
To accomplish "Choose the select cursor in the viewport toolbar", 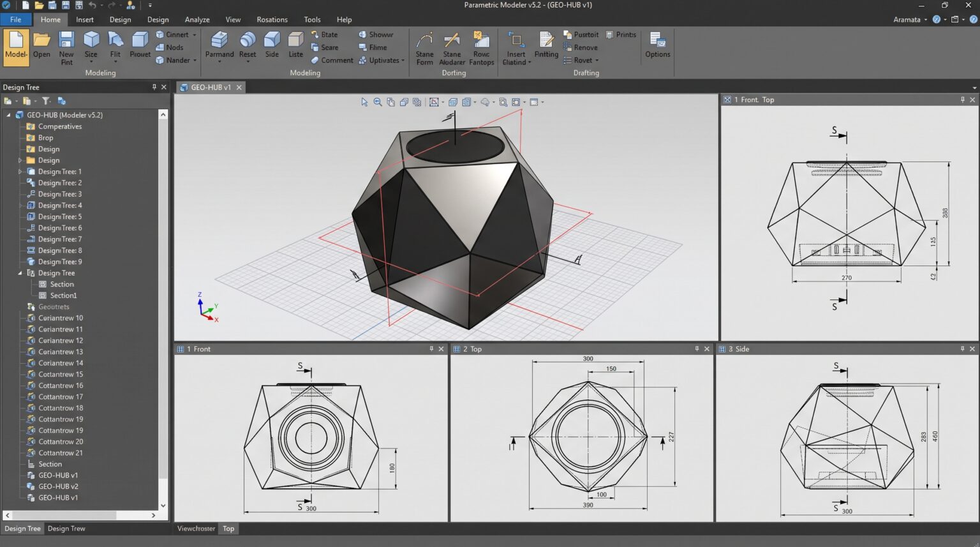I will pos(364,102).
